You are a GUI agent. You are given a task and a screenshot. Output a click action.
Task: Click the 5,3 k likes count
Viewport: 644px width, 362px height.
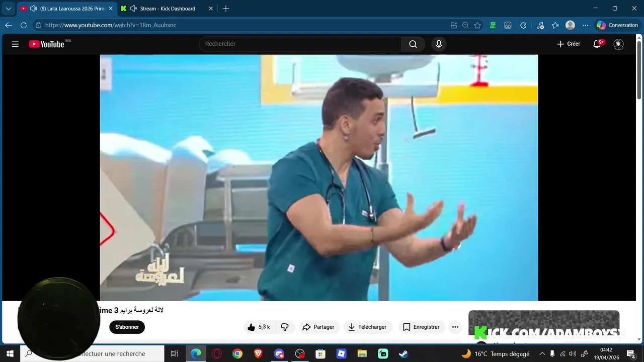click(264, 327)
